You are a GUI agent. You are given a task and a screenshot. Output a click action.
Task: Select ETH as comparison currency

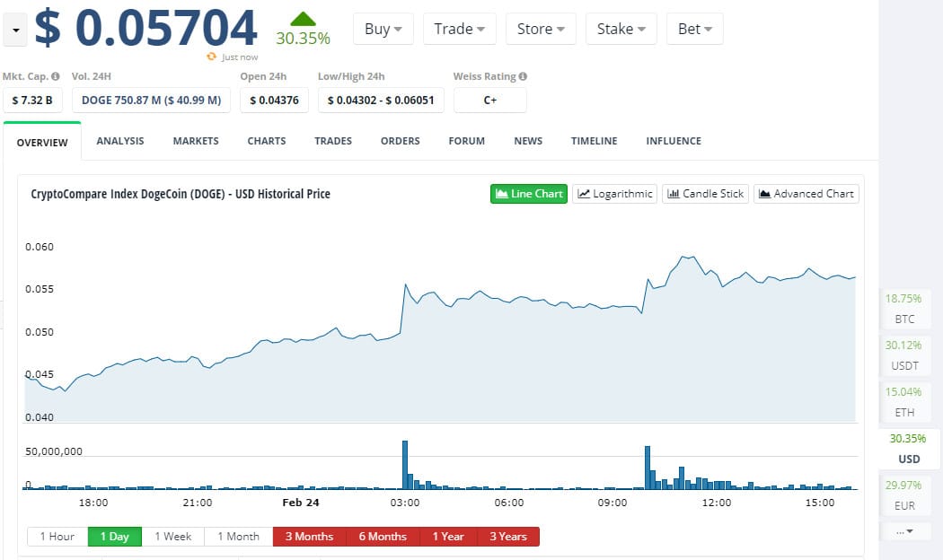coord(903,402)
